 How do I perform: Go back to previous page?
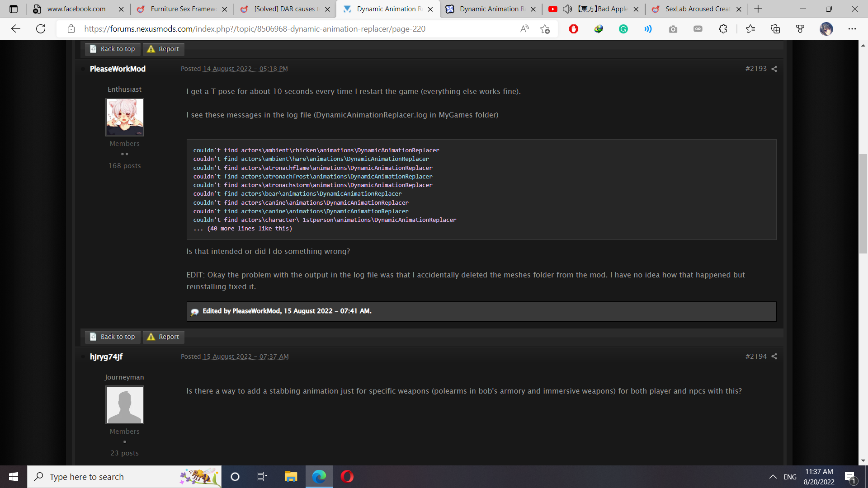[16, 29]
